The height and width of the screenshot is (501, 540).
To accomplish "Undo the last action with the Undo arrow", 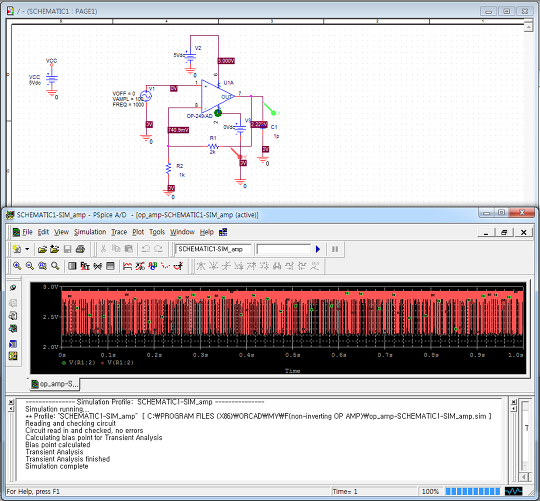I will (x=146, y=249).
